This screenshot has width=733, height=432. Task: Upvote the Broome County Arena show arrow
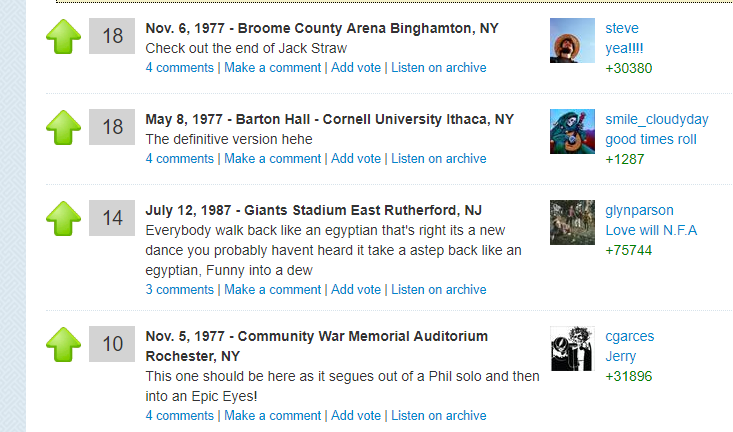[x=64, y=36]
